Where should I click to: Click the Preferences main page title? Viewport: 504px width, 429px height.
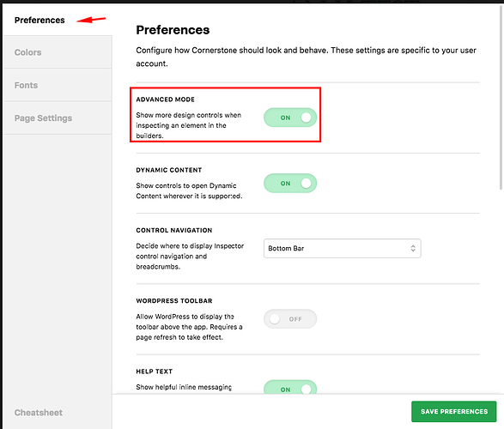[173, 30]
